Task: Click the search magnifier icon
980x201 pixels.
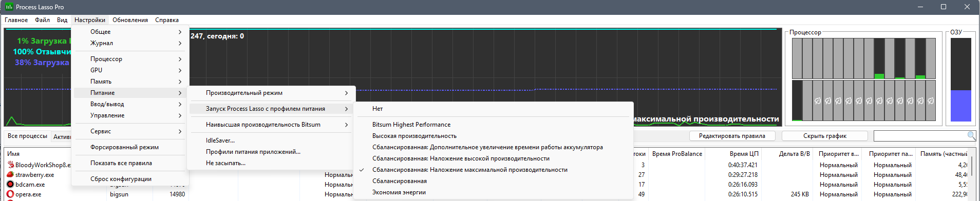Action: (x=971, y=135)
